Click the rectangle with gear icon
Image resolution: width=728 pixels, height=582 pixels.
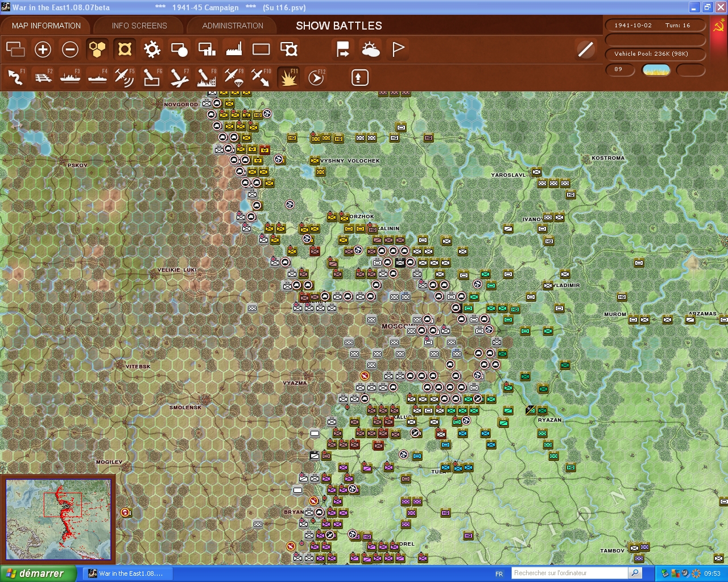pos(289,49)
